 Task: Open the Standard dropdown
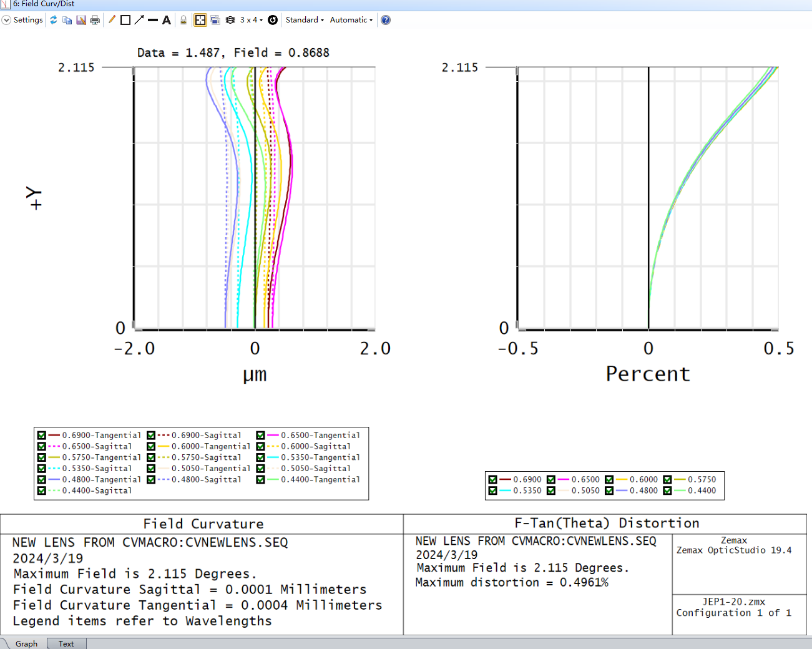click(305, 20)
